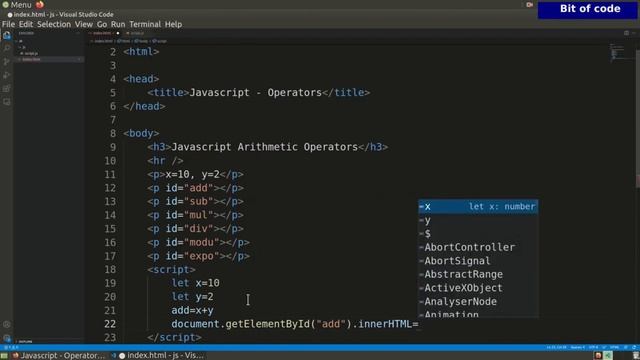Image resolution: width=640 pixels, height=360 pixels.
Task: Open the View menu
Action: [x=84, y=24]
